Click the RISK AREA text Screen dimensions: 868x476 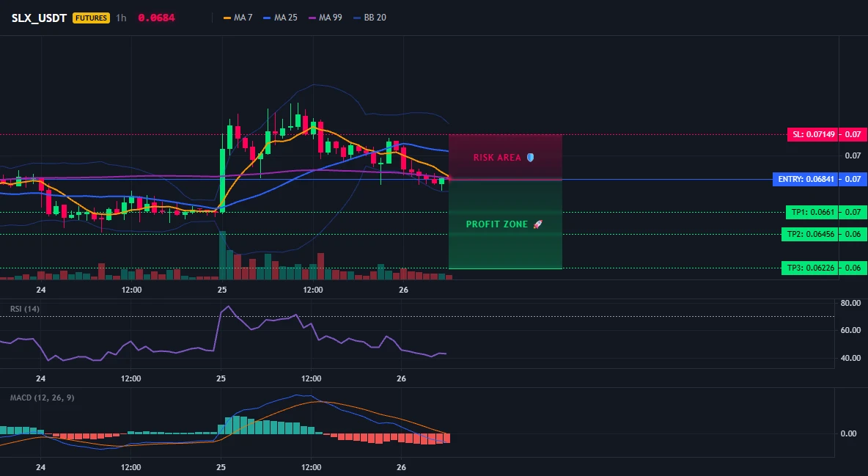tap(497, 158)
